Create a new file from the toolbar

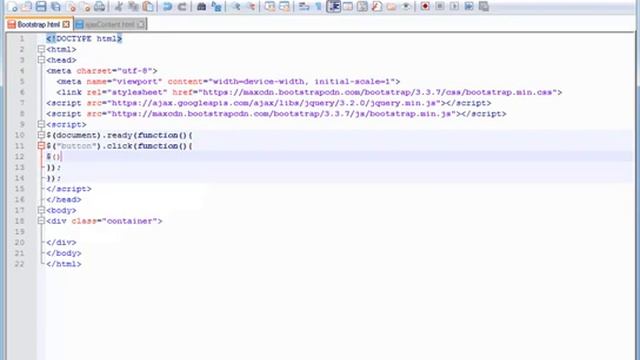[13, 6]
